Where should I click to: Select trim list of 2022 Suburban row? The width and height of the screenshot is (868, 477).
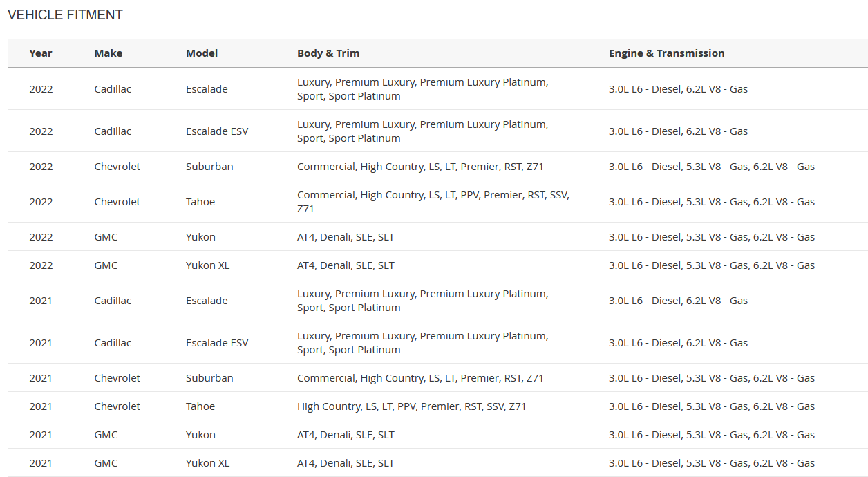tap(420, 167)
